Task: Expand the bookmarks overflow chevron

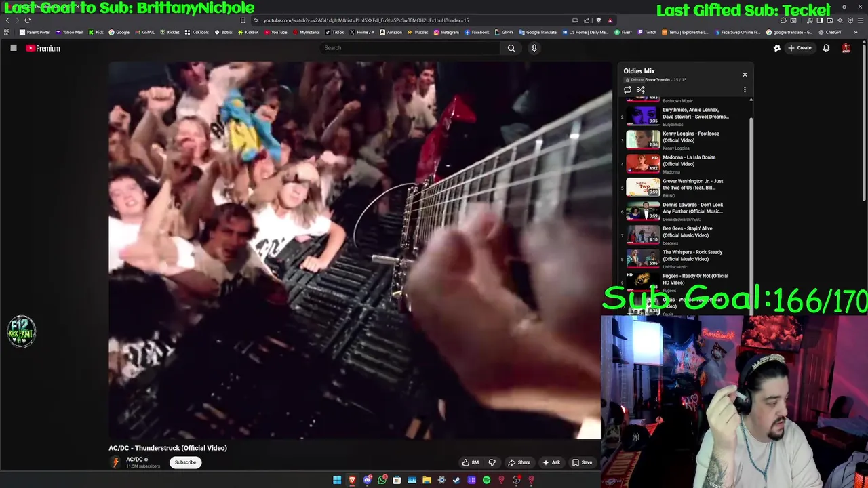Action: coord(856,32)
